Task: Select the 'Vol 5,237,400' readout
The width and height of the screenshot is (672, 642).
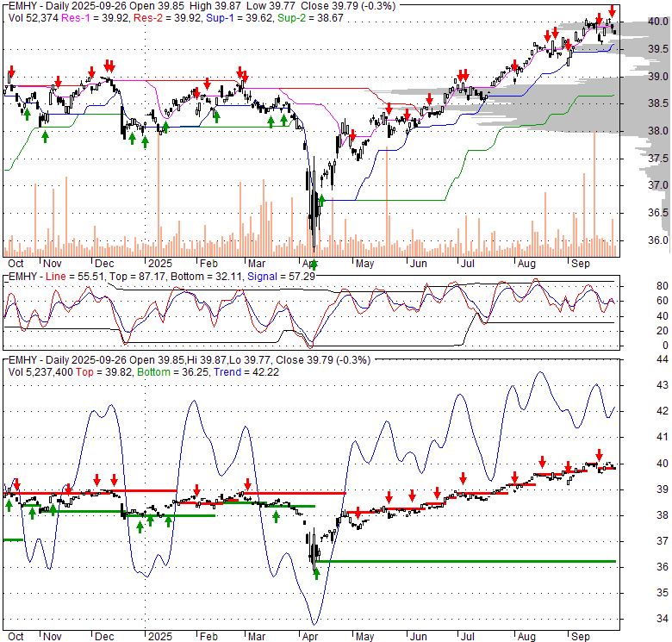Action: (40, 372)
